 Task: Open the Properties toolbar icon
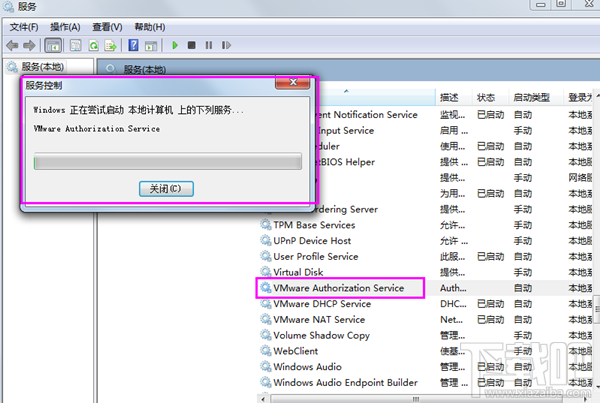[75, 46]
